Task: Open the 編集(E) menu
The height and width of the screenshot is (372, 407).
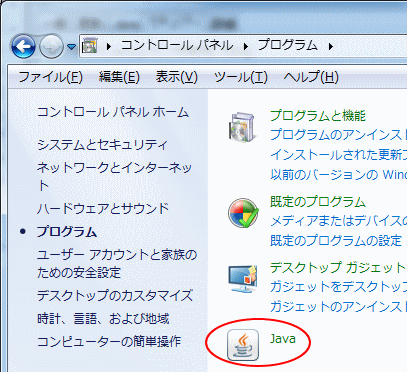Action: (119, 77)
